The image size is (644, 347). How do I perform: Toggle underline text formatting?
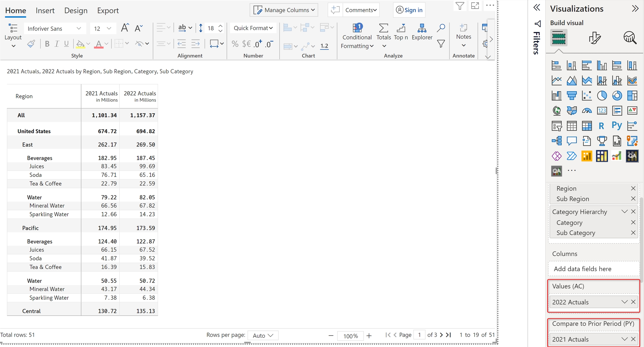click(x=66, y=44)
